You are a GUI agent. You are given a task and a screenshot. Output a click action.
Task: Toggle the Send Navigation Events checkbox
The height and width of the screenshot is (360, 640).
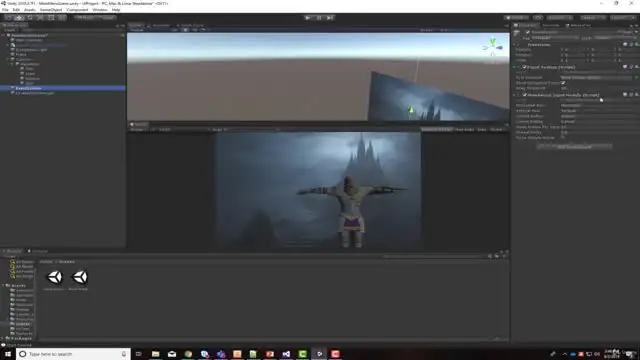coord(563,83)
